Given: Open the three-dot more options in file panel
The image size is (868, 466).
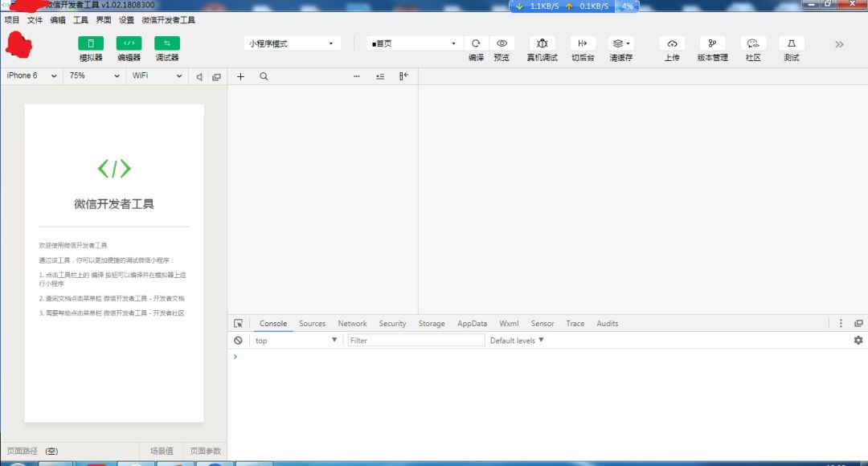Looking at the screenshot, I should tap(357, 76).
